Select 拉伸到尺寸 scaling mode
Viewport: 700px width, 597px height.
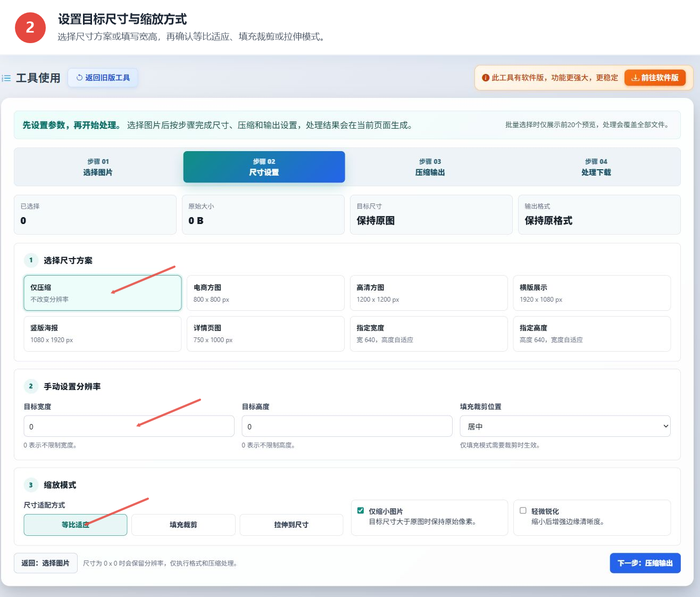[x=291, y=525]
